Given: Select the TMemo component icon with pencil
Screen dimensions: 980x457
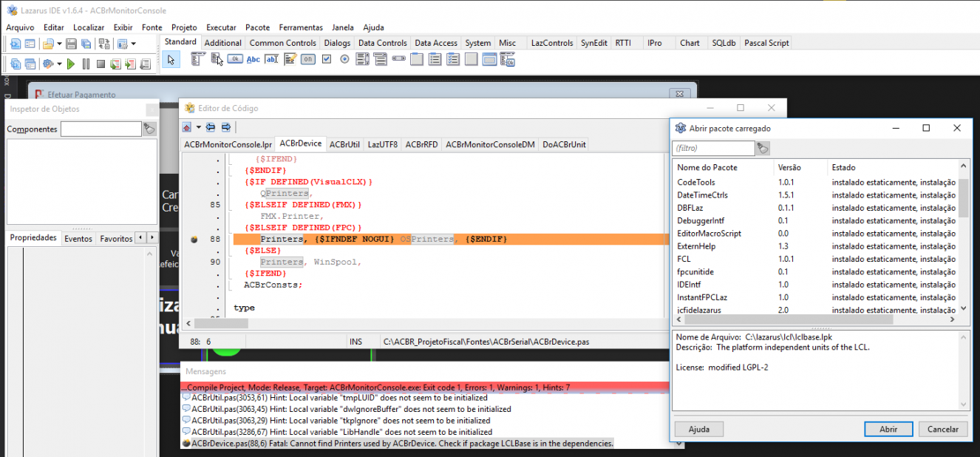Looking at the screenshot, I should [x=290, y=59].
